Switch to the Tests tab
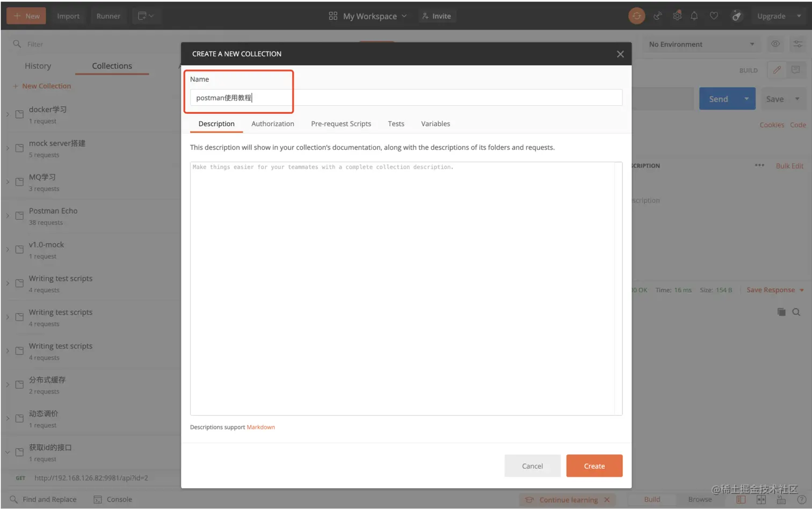The width and height of the screenshot is (812, 509). 396,123
